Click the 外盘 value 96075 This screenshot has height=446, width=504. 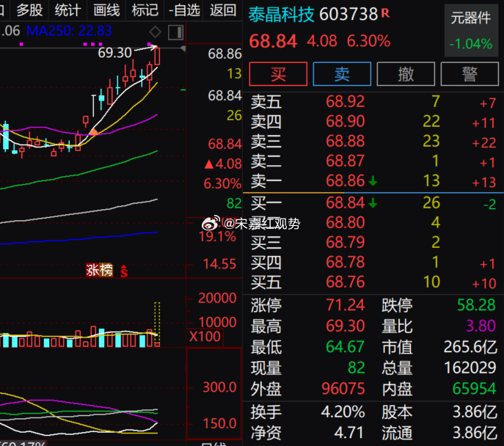(343, 389)
